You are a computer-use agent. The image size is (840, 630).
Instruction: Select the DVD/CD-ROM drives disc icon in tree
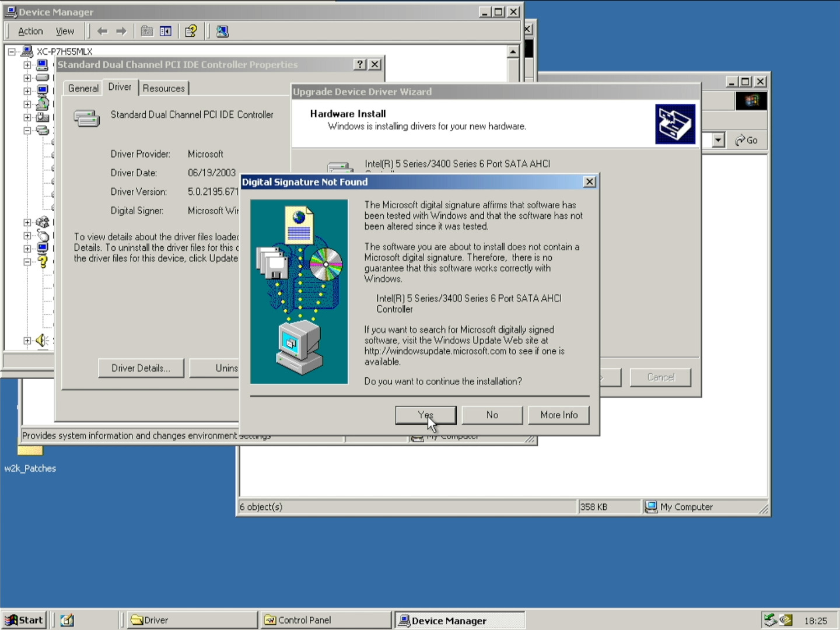pos(42,104)
